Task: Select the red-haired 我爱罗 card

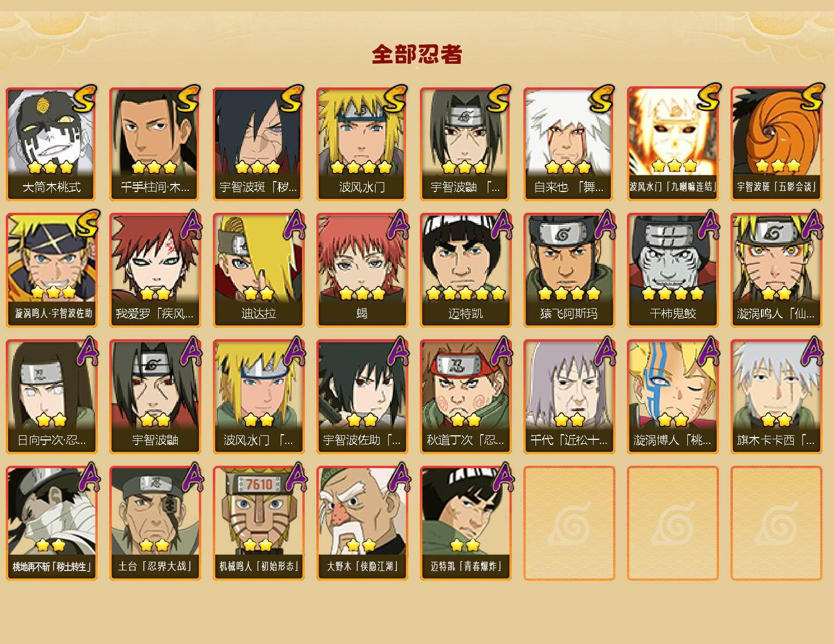Action: (155, 270)
